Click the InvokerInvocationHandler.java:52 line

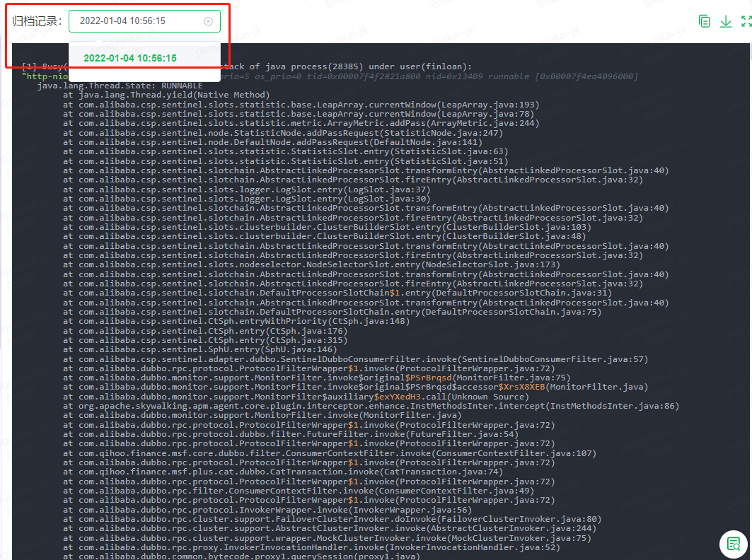(311, 547)
